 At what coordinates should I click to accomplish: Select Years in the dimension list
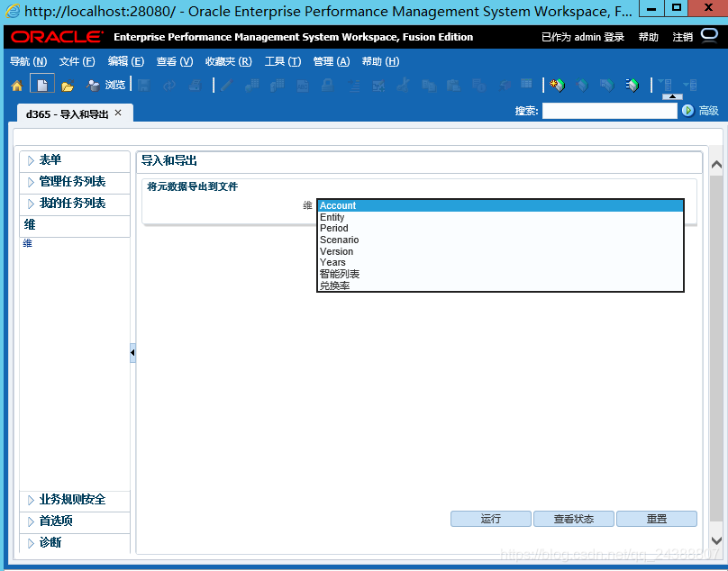[501, 262]
